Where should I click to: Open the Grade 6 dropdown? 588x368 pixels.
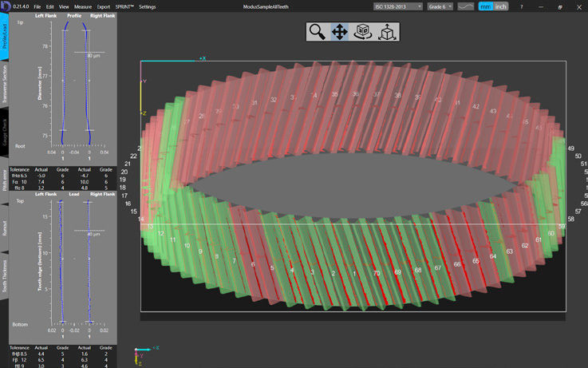tap(440, 6)
